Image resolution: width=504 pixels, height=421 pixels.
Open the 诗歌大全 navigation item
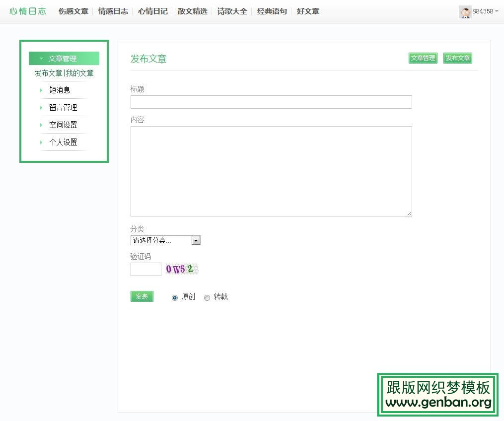(232, 11)
